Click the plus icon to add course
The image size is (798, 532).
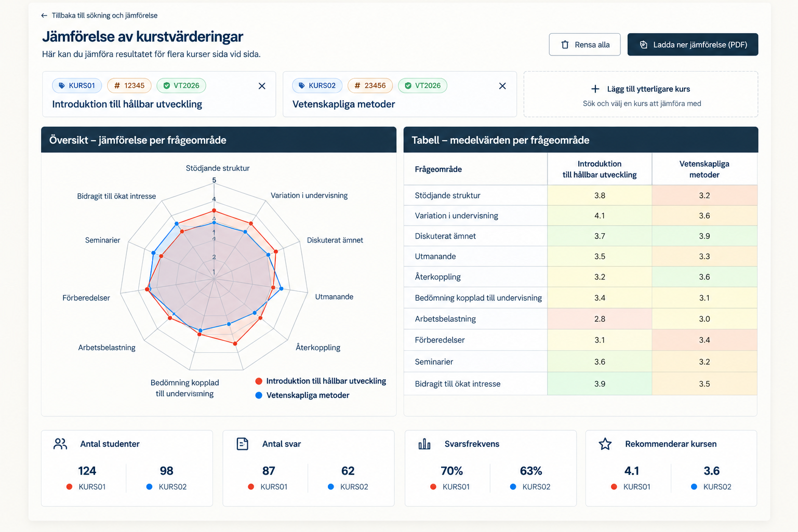pyautogui.click(x=595, y=89)
